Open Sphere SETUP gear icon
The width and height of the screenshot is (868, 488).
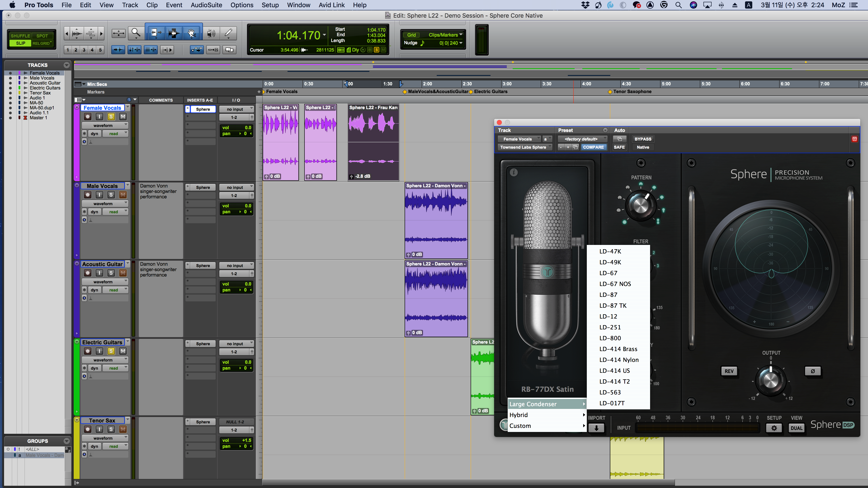point(774,428)
